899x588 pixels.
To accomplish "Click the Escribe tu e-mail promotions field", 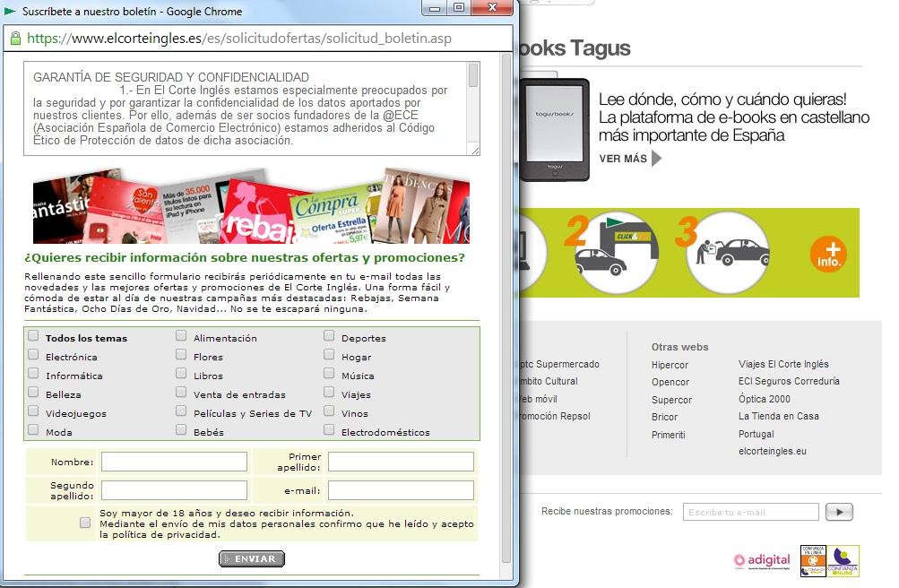I will click(750, 512).
